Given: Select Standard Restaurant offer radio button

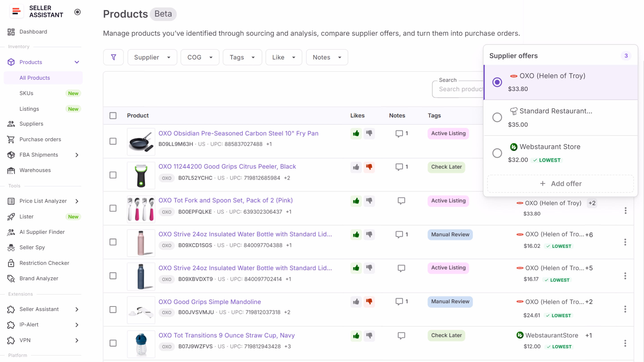Looking at the screenshot, I should pyautogui.click(x=497, y=117).
